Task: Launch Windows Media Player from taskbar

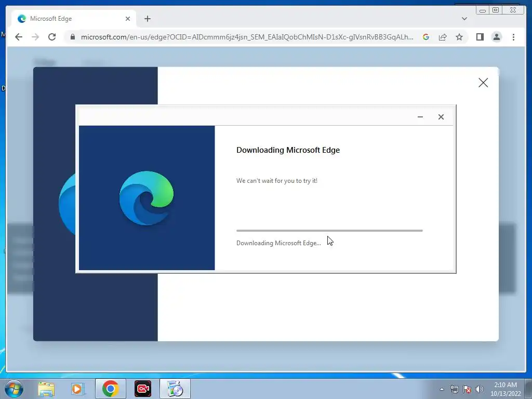Action: 78,389
